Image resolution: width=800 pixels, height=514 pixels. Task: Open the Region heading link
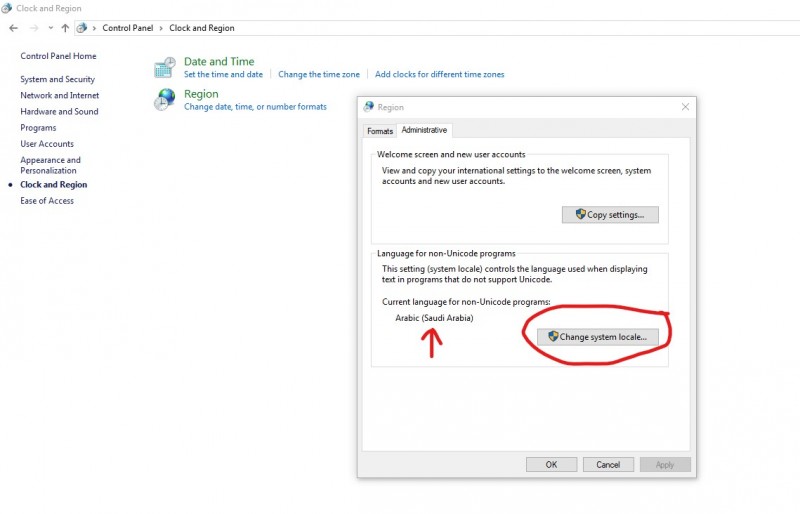[201, 94]
